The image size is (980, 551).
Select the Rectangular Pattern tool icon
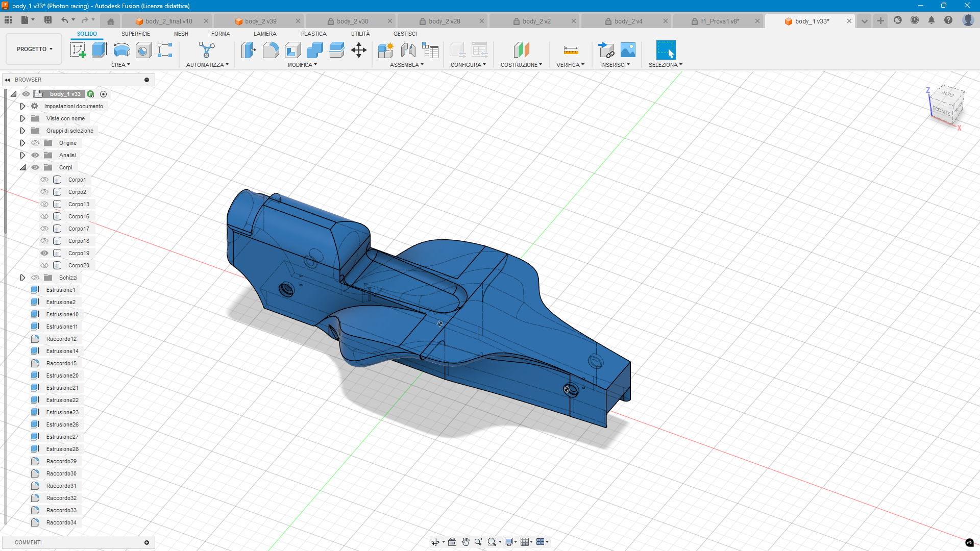[x=165, y=50]
